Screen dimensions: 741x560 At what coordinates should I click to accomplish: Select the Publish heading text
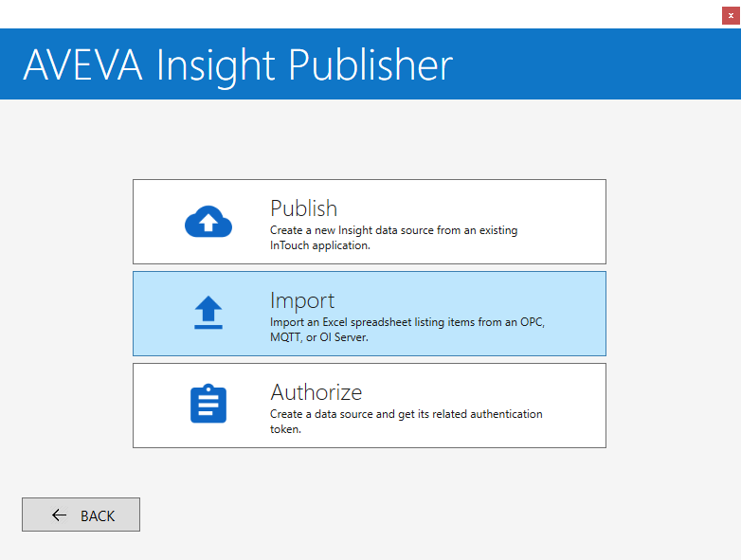tap(303, 208)
